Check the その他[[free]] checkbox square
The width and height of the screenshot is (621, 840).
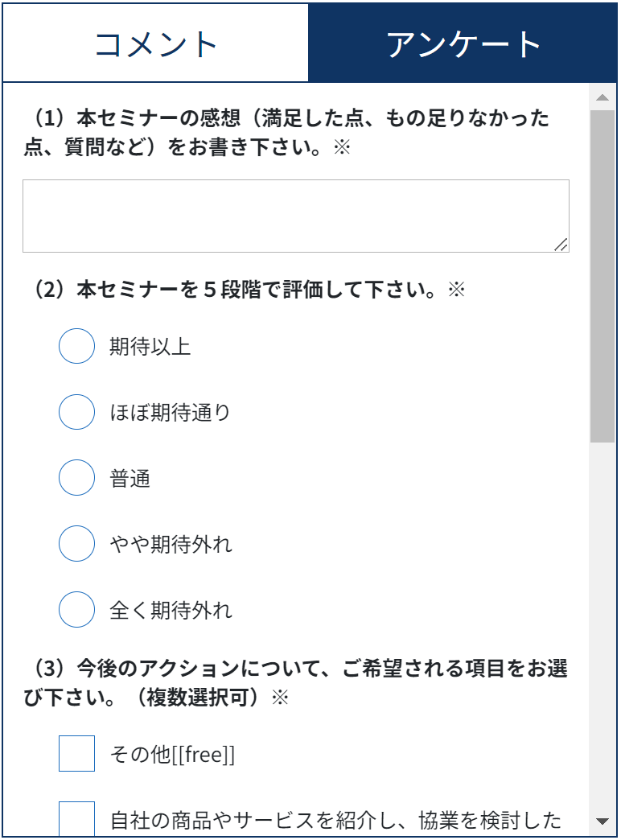[77, 754]
